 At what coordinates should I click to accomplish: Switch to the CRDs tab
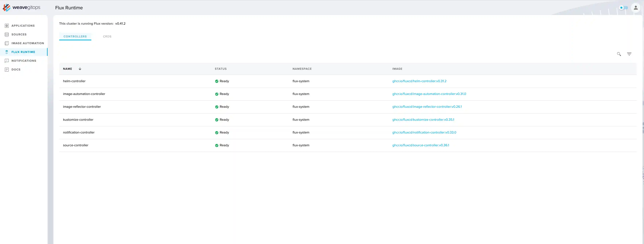click(107, 36)
